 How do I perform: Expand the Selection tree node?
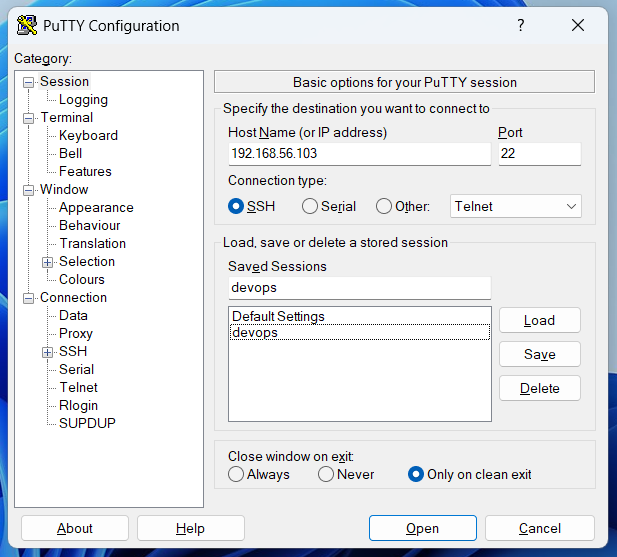tap(47, 262)
